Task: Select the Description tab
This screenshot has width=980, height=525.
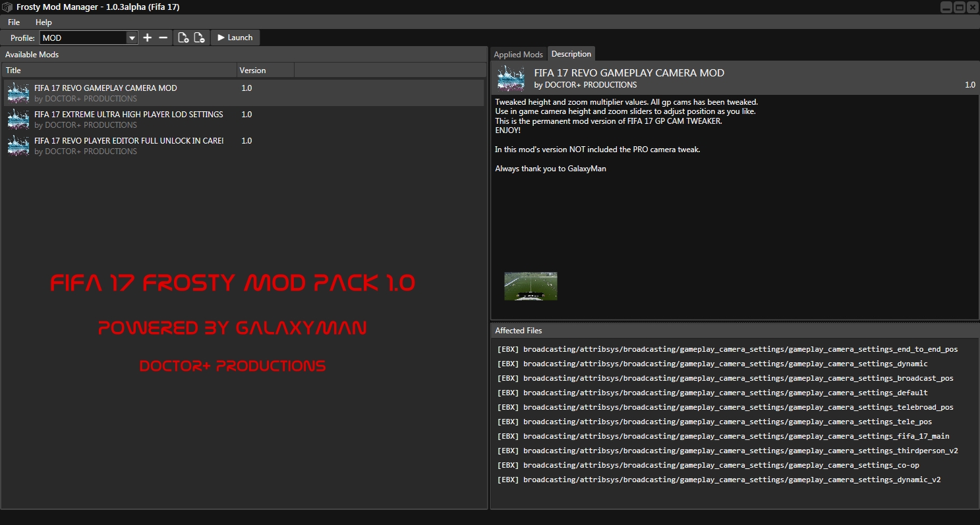Action: point(571,53)
